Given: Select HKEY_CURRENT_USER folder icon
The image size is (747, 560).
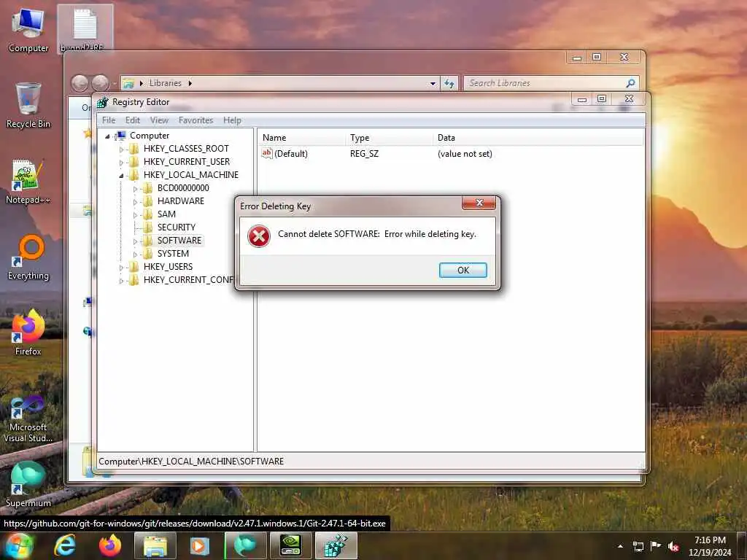Looking at the screenshot, I should tap(134, 162).
